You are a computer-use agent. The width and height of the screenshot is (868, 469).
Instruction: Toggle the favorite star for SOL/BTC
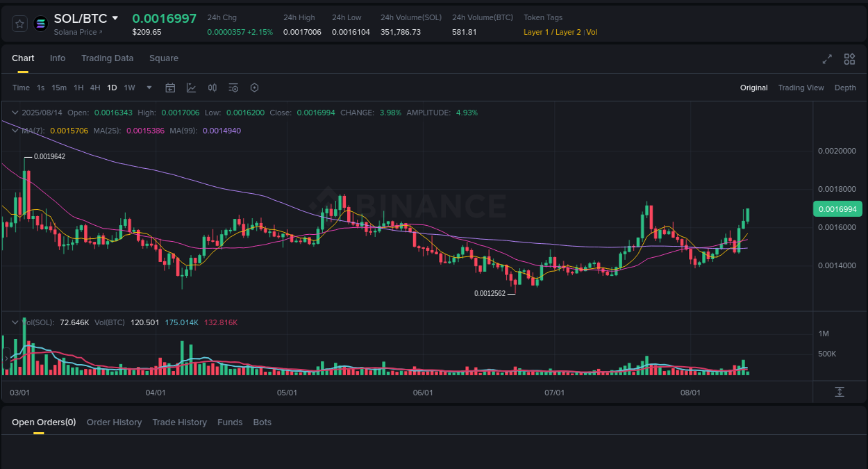point(19,23)
